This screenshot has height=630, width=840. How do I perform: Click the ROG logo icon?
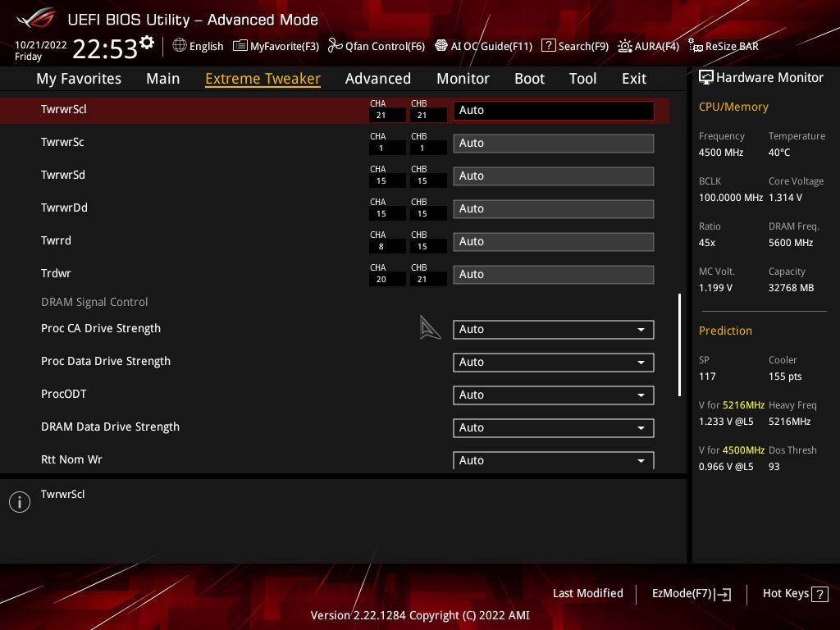(x=35, y=20)
